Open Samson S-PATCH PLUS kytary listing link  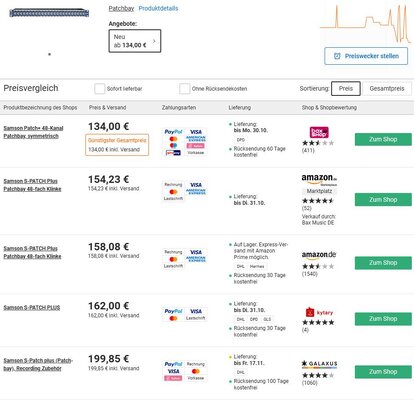[32, 308]
